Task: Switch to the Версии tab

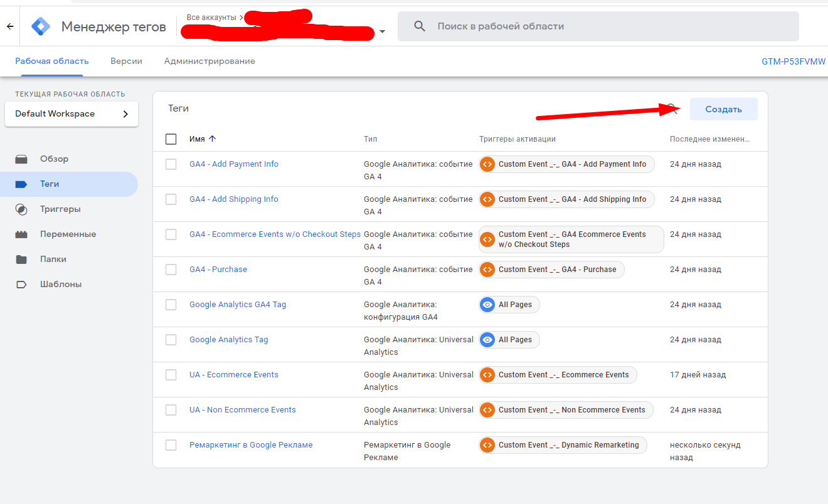Action: pos(126,61)
